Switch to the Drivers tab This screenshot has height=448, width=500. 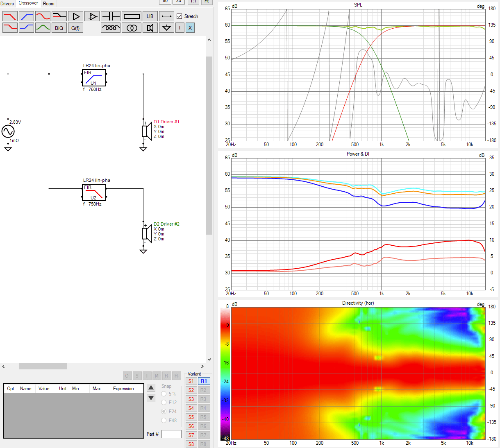(7, 4)
